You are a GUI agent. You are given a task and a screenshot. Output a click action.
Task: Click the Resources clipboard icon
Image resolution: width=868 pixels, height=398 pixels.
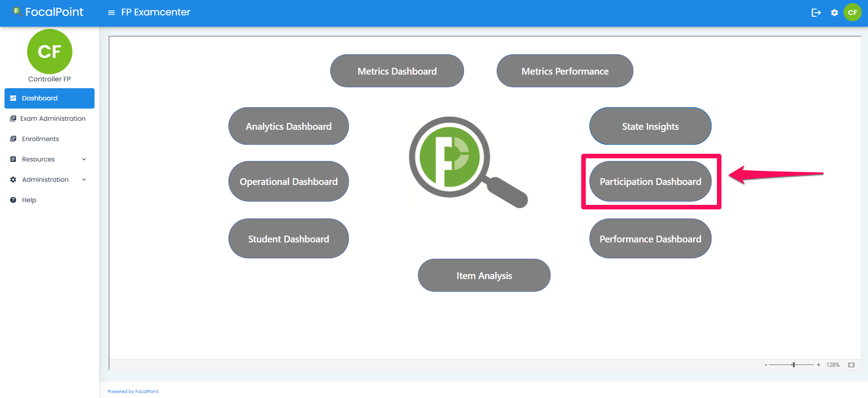point(13,159)
